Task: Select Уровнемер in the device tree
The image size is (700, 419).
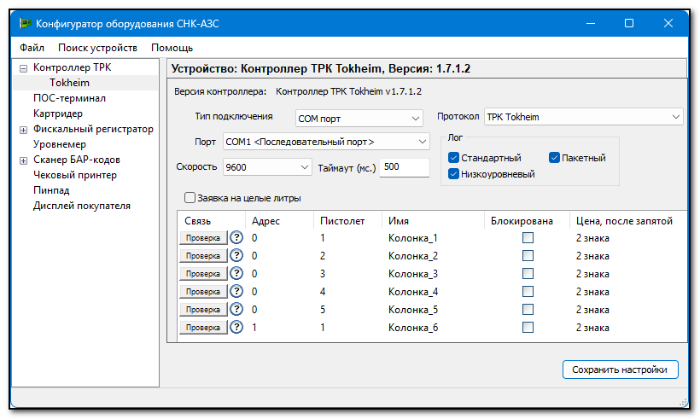Action: (59, 144)
